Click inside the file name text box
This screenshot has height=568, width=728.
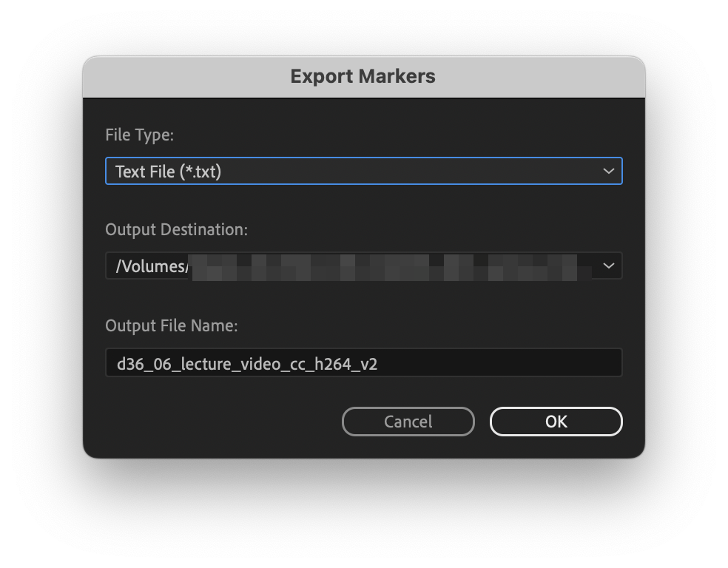(363, 362)
